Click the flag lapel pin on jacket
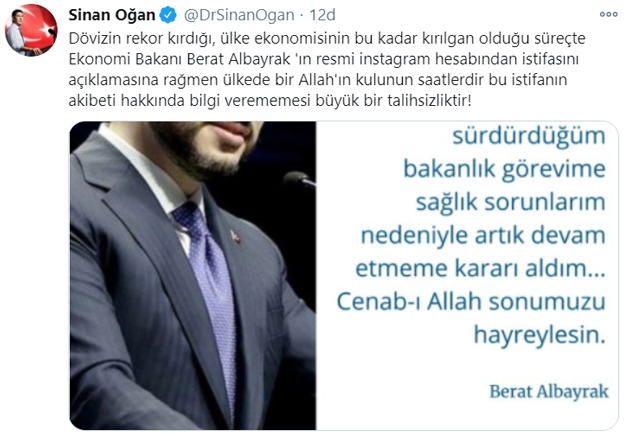 click(x=235, y=236)
